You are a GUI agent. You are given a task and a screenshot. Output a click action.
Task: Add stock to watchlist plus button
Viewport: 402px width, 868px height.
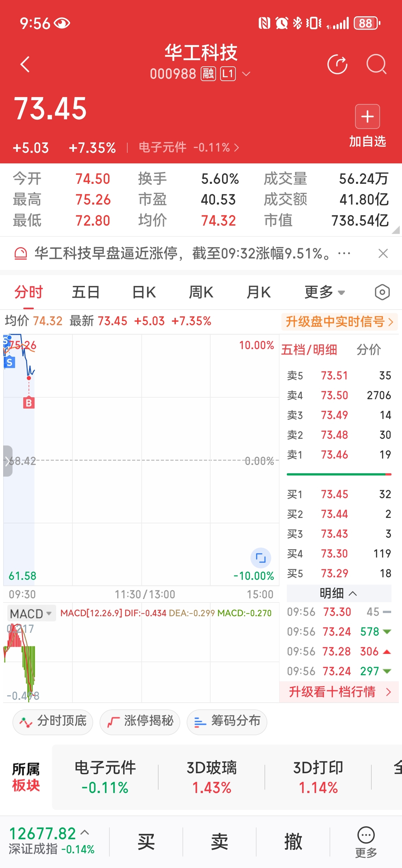(367, 116)
